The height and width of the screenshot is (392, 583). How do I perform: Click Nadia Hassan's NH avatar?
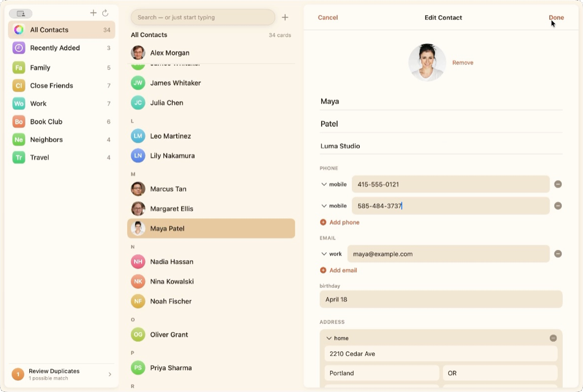138,262
